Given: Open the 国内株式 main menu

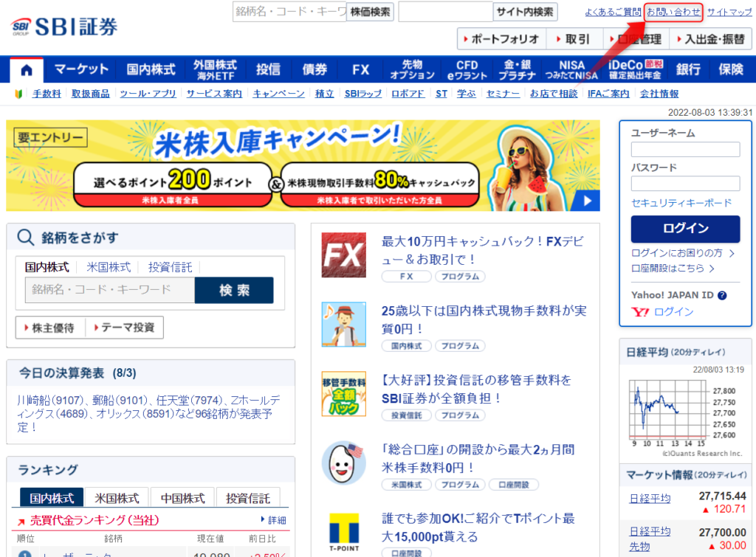Looking at the screenshot, I should pos(151,70).
